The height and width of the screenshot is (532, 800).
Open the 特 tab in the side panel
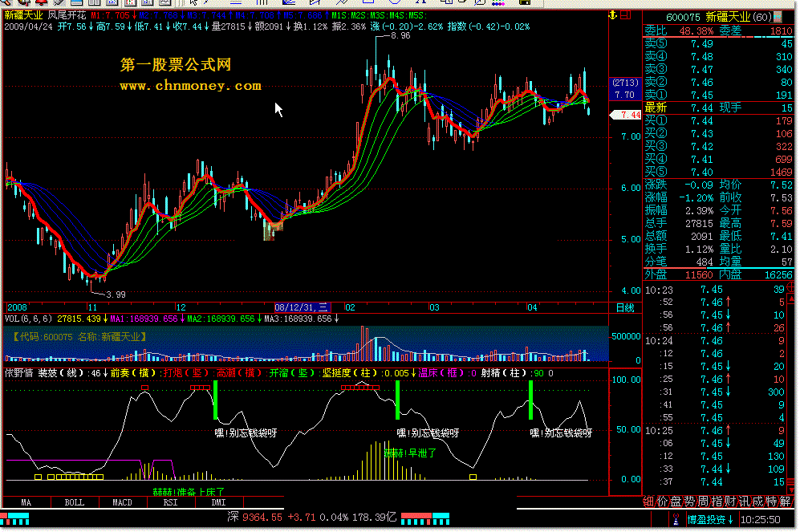click(771, 502)
